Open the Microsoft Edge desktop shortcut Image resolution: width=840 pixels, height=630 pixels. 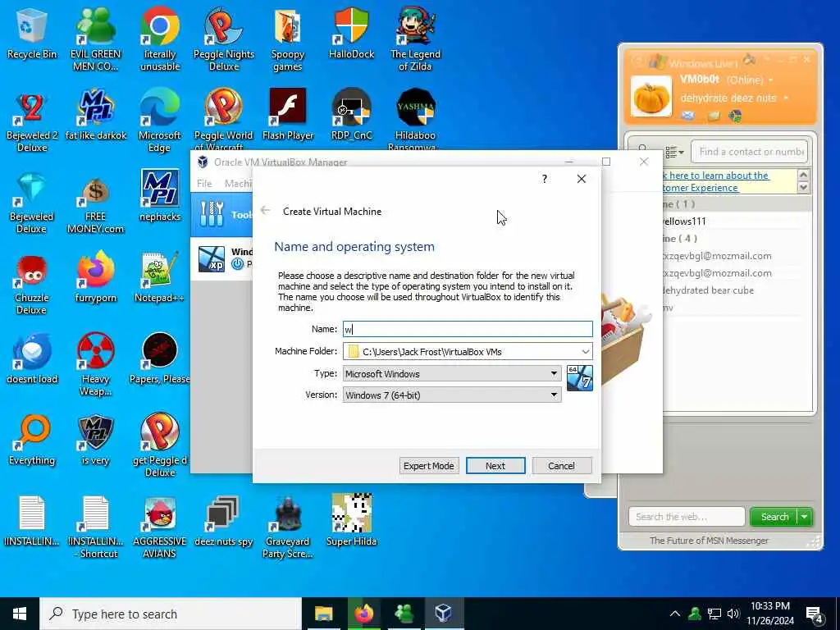(160, 121)
